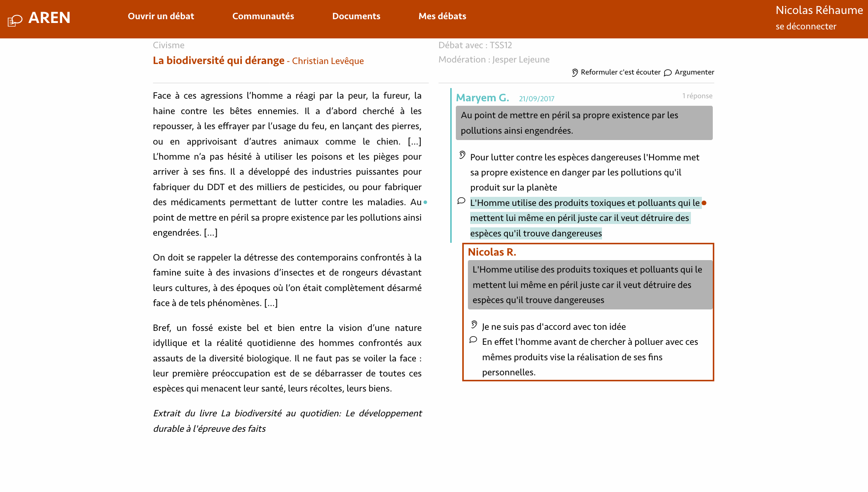Click 'Débat avec : TSS12' label

click(x=475, y=45)
